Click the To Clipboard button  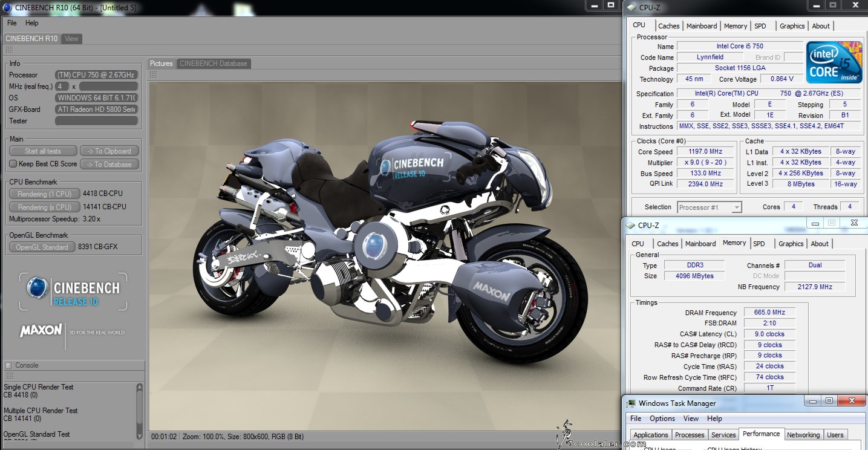[x=109, y=151]
